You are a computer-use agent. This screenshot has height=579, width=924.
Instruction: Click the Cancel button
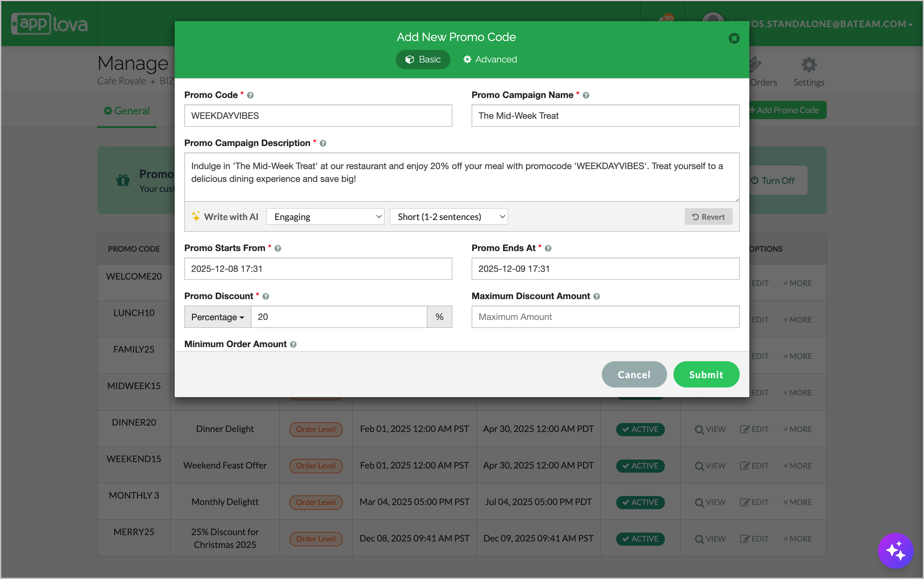(634, 374)
